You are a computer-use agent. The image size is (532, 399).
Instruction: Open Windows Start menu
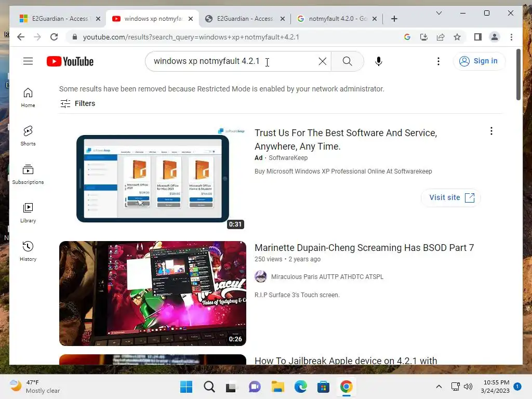pyautogui.click(x=186, y=387)
